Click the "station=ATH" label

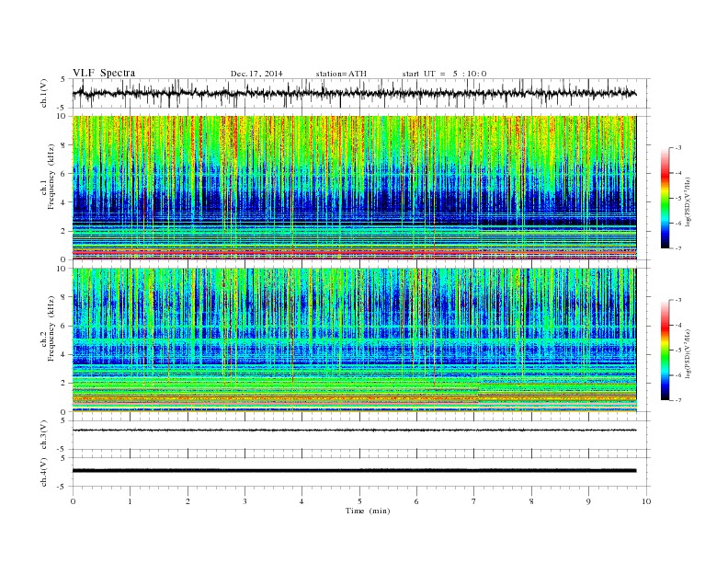pos(341,74)
